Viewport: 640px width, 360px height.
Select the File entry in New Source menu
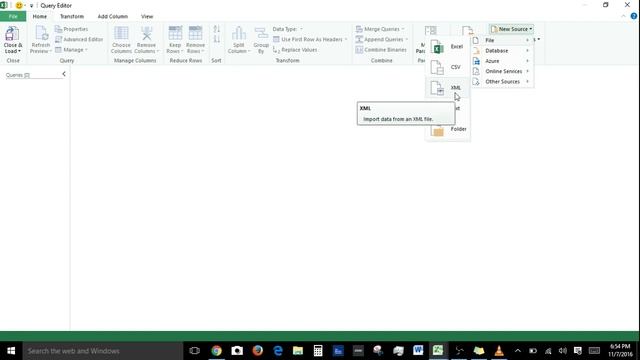coord(502,40)
